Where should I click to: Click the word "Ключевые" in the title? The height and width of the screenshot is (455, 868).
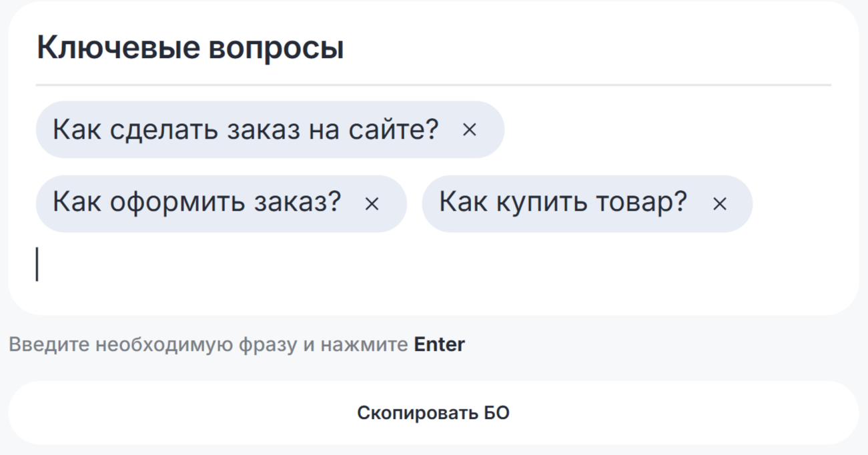pos(117,48)
